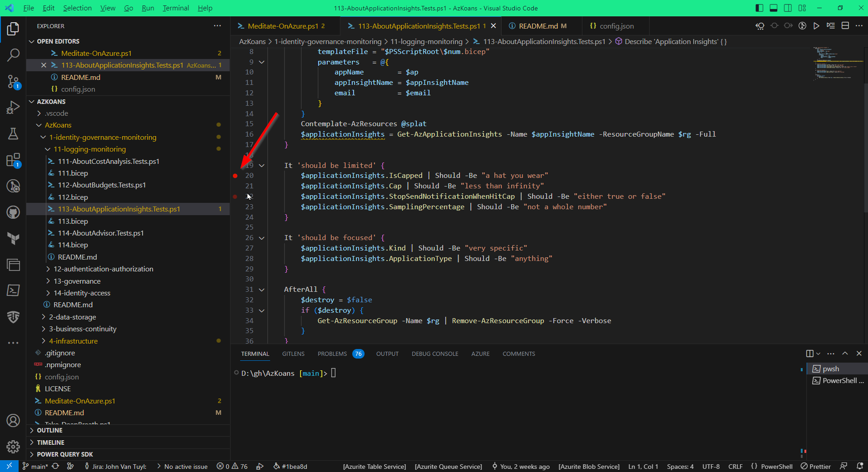
Task: Open the Run and Debug view
Action: [x=13, y=108]
